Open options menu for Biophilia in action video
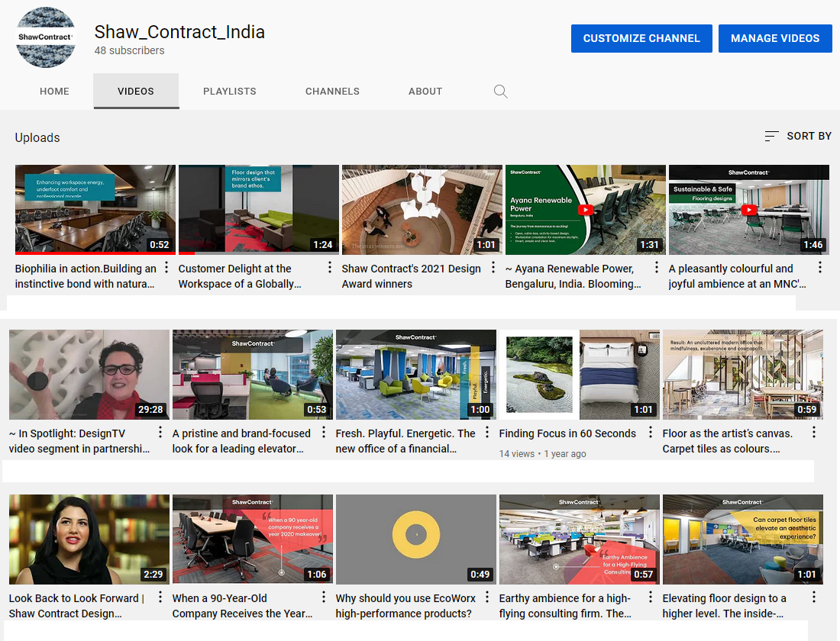This screenshot has width=840, height=641. pyautogui.click(x=166, y=267)
